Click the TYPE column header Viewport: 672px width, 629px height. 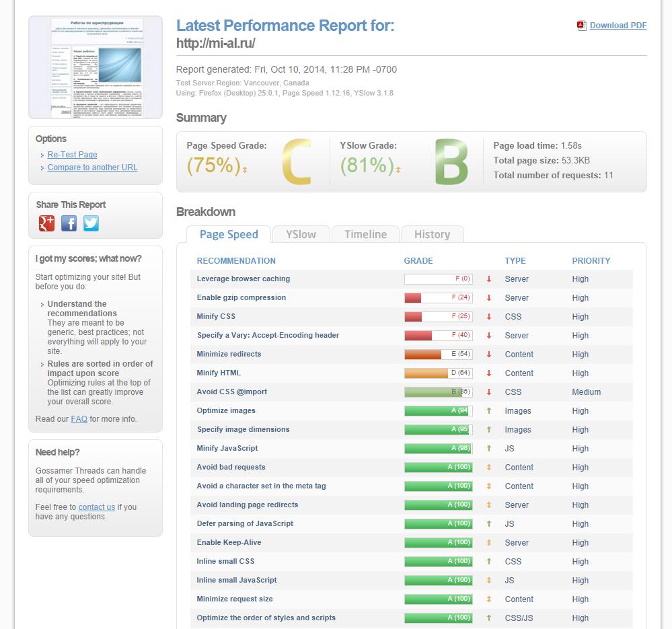pos(515,261)
